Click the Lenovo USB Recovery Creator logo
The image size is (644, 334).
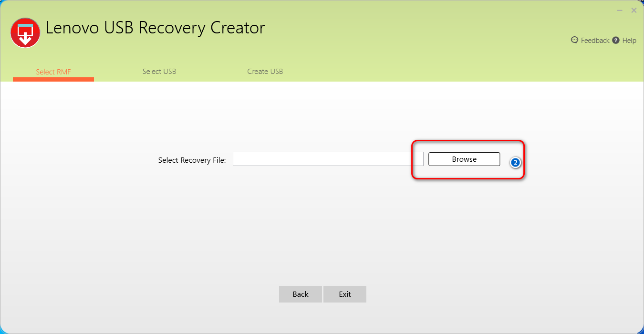pyautogui.click(x=25, y=32)
